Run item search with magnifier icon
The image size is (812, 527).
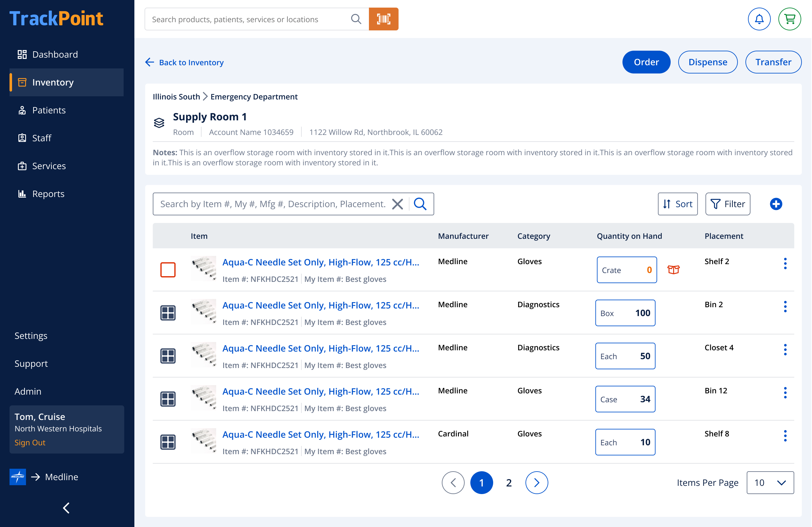click(x=420, y=204)
